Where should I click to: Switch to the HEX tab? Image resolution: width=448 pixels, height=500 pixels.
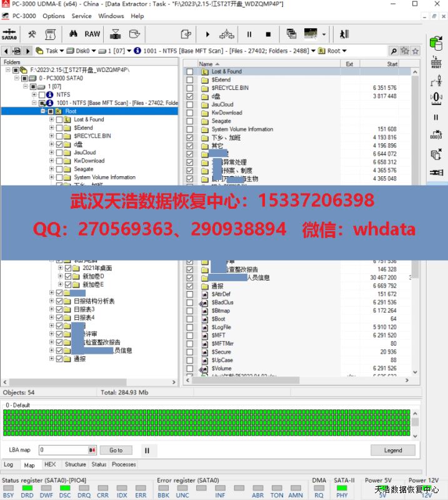pos(50,464)
